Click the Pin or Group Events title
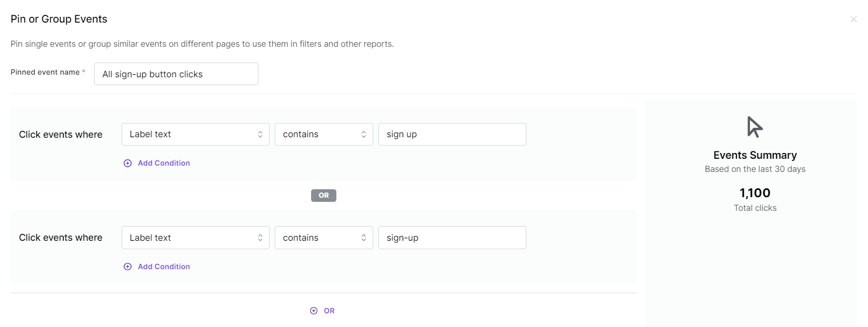868x327 pixels. 59,19
